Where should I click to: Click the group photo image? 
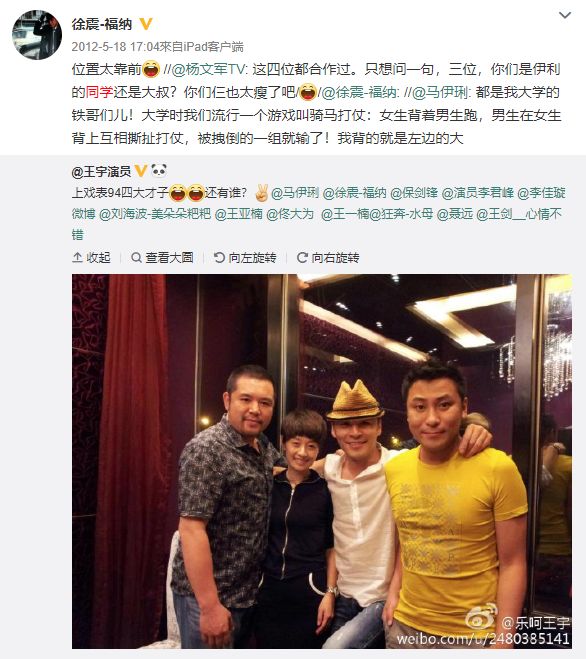tap(322, 461)
